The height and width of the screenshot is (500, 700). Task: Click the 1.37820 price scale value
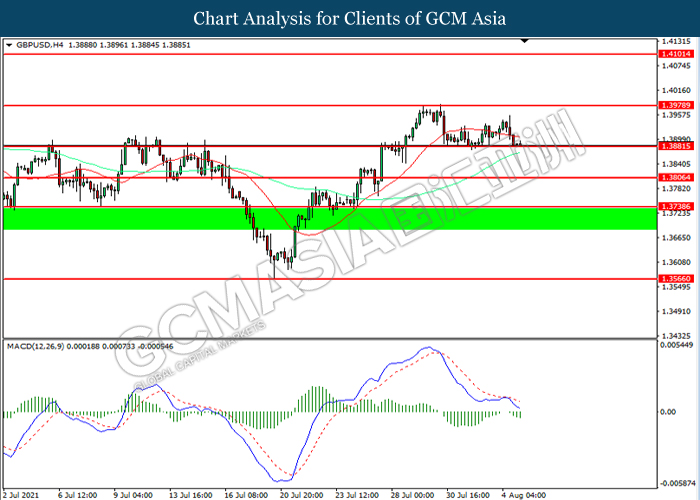click(x=676, y=189)
